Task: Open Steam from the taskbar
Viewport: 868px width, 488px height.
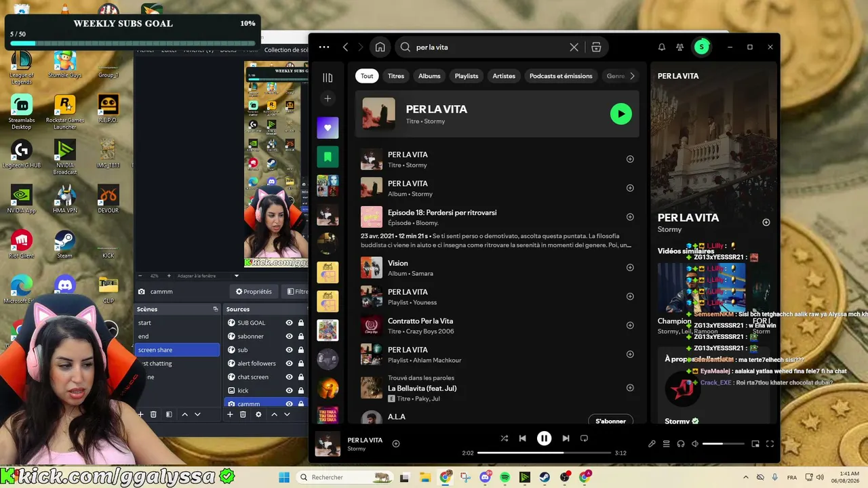Action: click(x=545, y=477)
